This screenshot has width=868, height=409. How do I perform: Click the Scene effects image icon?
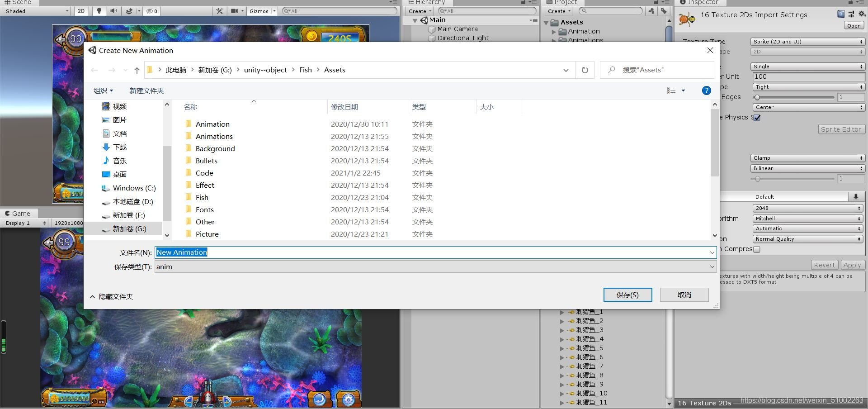click(x=129, y=11)
